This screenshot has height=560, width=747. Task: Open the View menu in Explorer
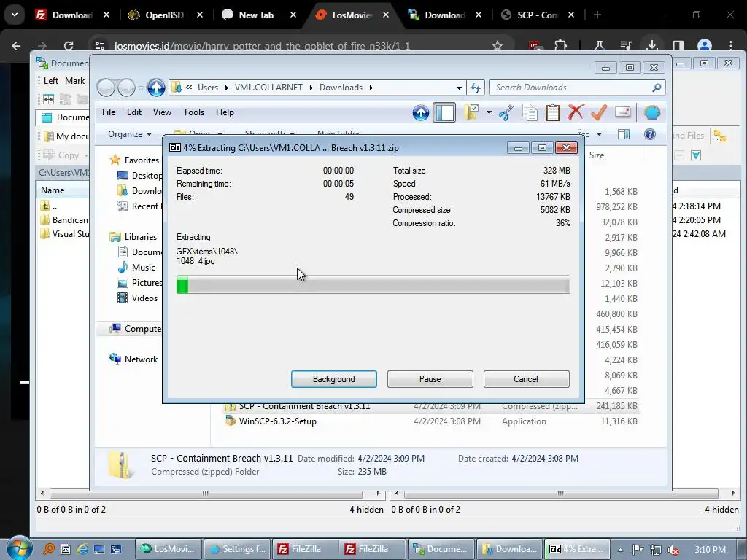(162, 112)
